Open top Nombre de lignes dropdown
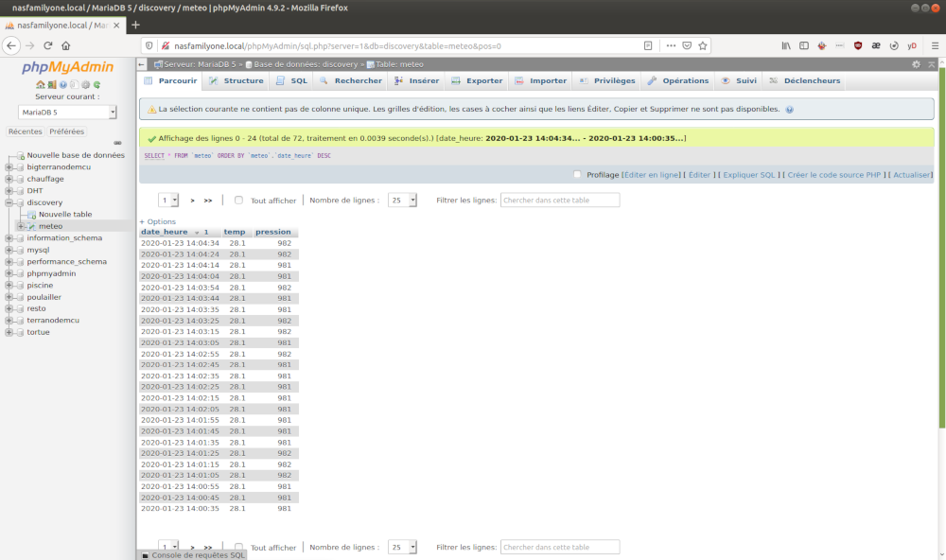The width and height of the screenshot is (946, 560). coord(402,201)
